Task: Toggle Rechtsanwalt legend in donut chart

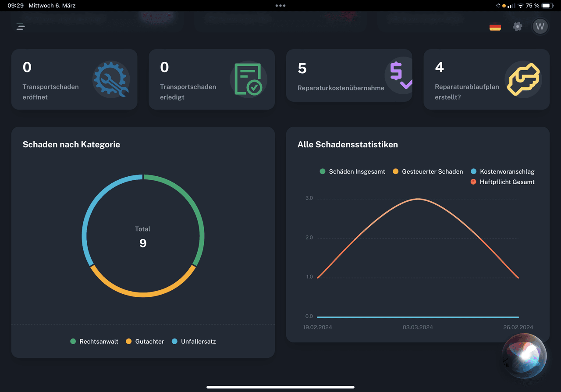Action: pos(94,342)
